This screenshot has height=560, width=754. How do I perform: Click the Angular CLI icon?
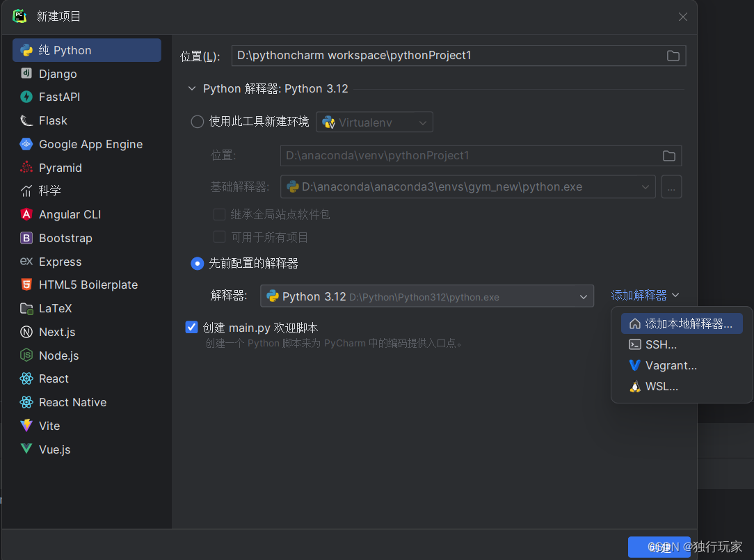(26, 214)
